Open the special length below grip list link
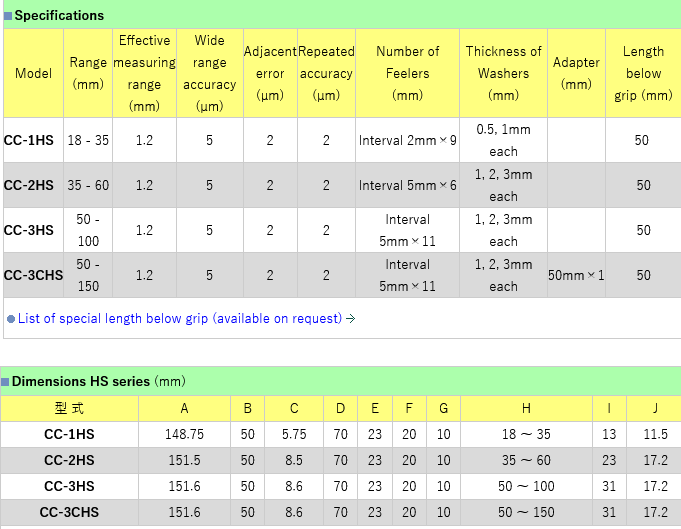This screenshot has width=681, height=529. click(x=180, y=318)
